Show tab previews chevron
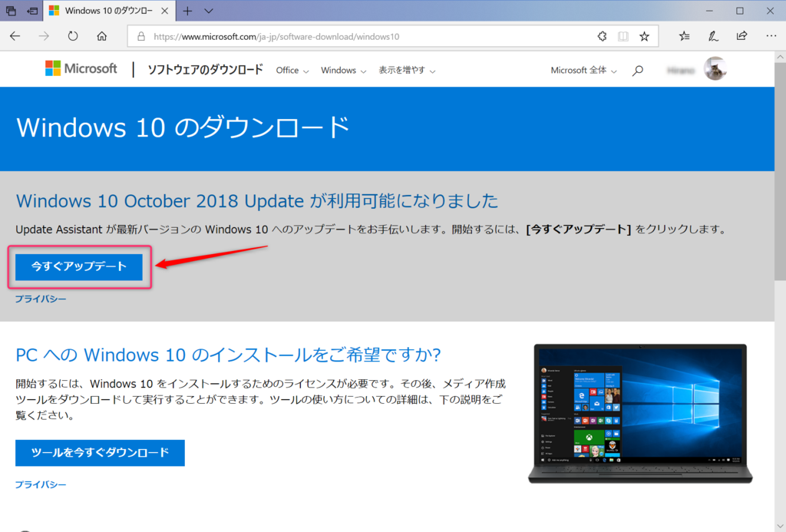This screenshot has width=786, height=532. (209, 11)
